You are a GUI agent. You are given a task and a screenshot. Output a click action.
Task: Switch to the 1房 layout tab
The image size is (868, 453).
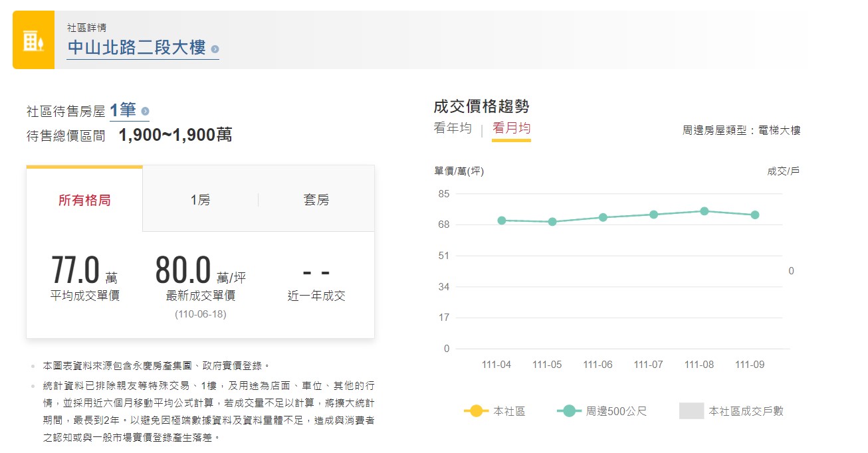(200, 200)
